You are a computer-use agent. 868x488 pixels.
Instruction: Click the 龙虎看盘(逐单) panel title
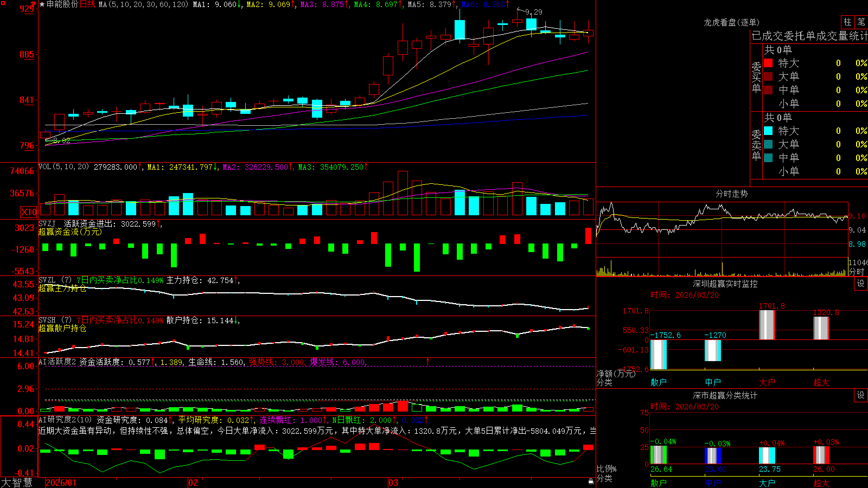click(x=731, y=22)
